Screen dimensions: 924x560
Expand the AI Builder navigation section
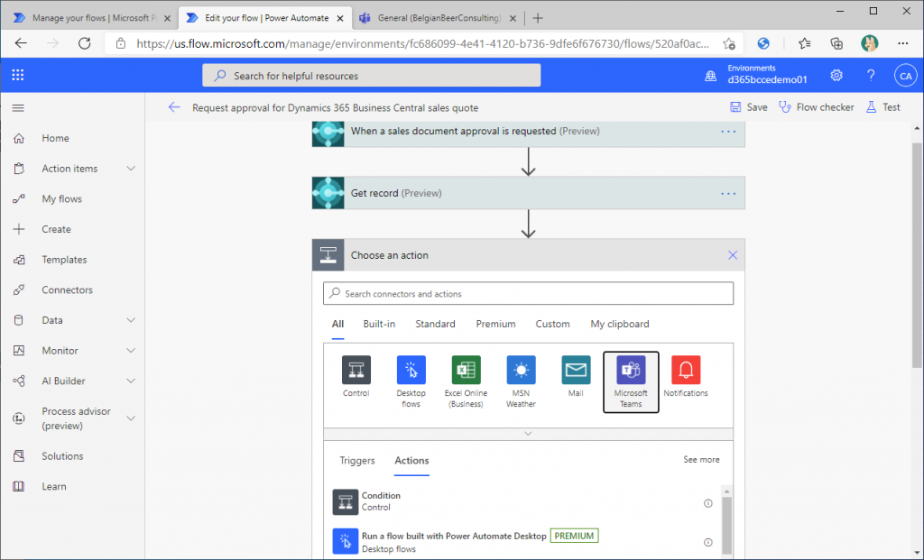pyautogui.click(x=131, y=381)
